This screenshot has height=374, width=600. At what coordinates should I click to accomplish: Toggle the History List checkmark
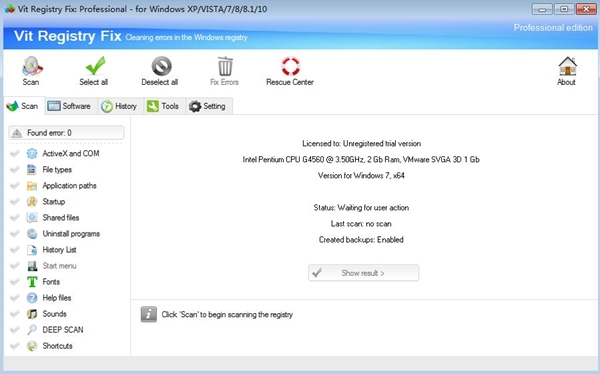pyautogui.click(x=15, y=250)
